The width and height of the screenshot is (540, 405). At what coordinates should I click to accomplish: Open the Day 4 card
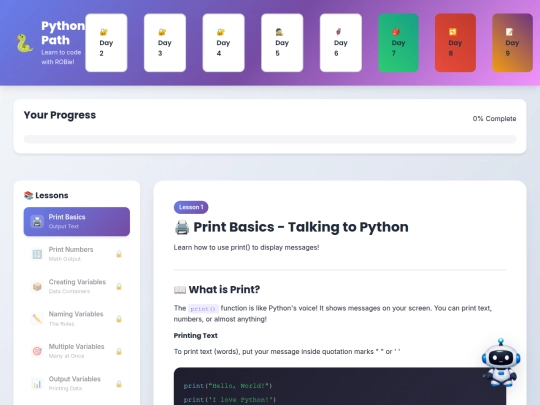(x=224, y=43)
